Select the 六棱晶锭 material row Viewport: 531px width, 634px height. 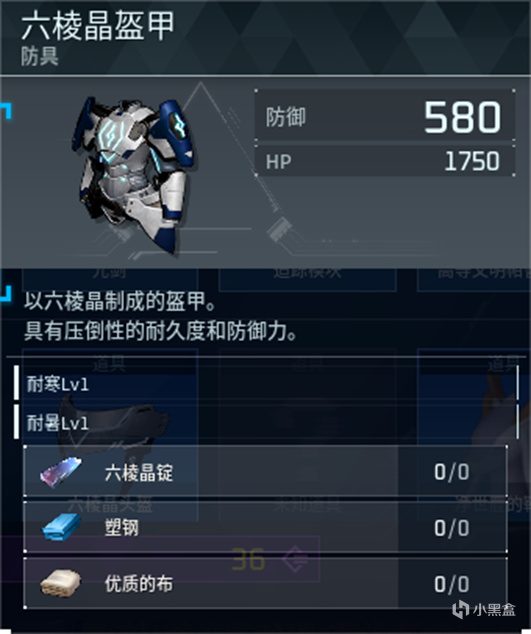(265, 471)
